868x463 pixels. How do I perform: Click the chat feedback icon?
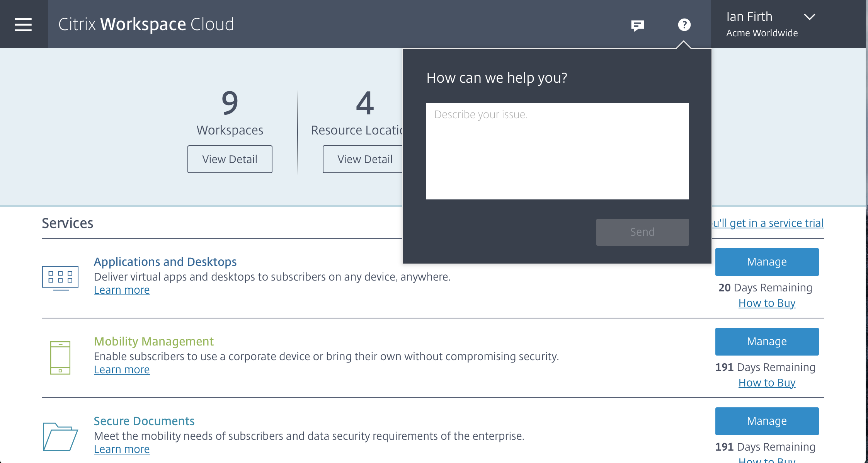click(x=637, y=26)
